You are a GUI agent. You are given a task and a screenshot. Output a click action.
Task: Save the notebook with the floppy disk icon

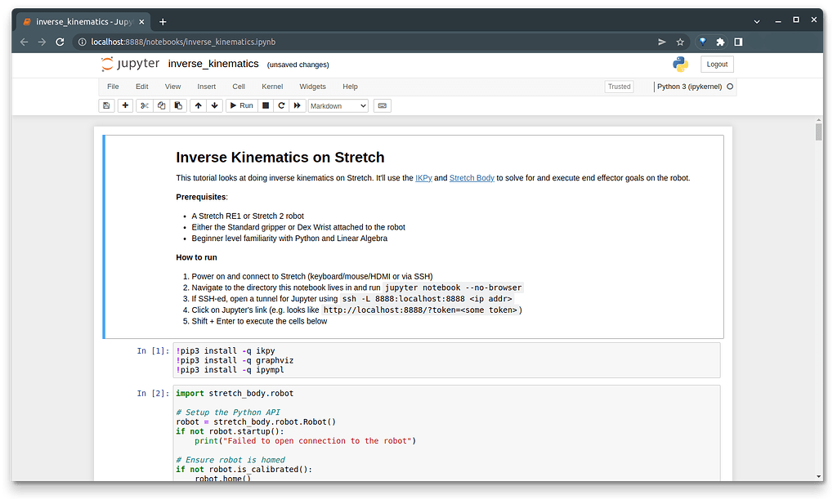click(106, 105)
